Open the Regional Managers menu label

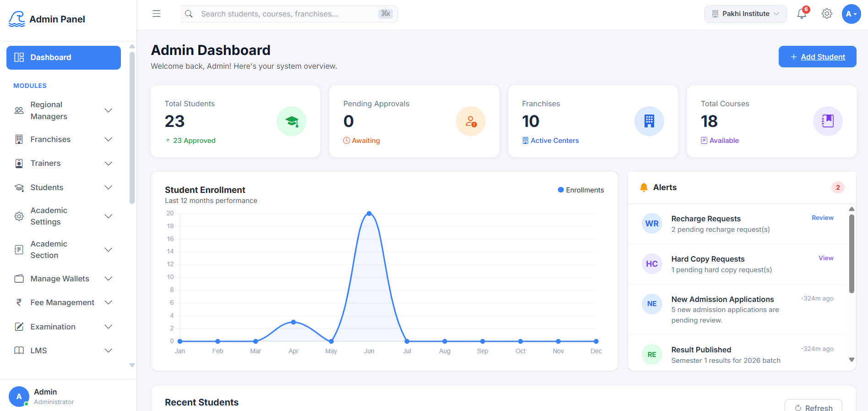(49, 110)
